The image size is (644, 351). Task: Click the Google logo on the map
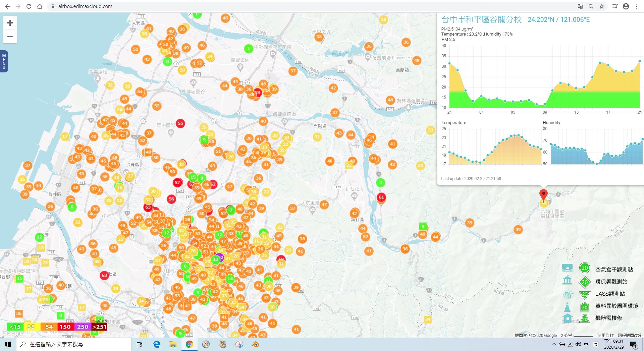12,333
